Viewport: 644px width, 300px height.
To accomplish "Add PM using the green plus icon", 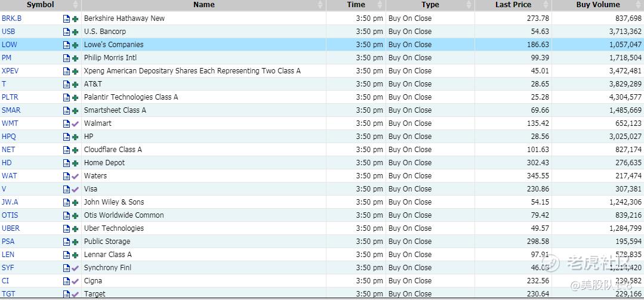I will coord(75,58).
